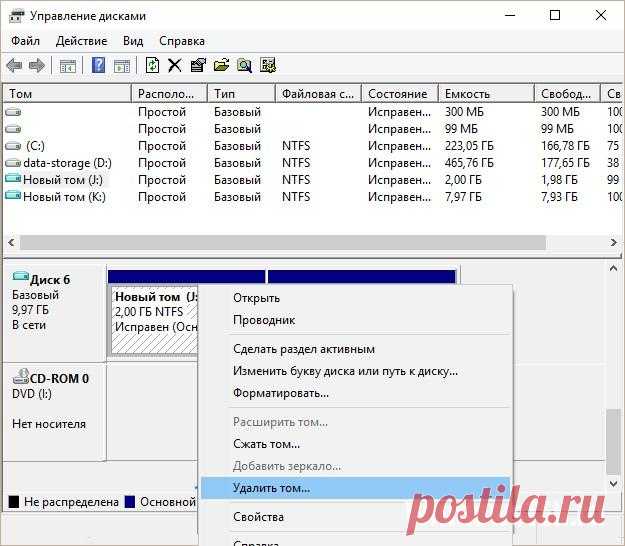Click the horizontal scrollbar under volume list
Screen dimensions: 625x546
(280, 243)
